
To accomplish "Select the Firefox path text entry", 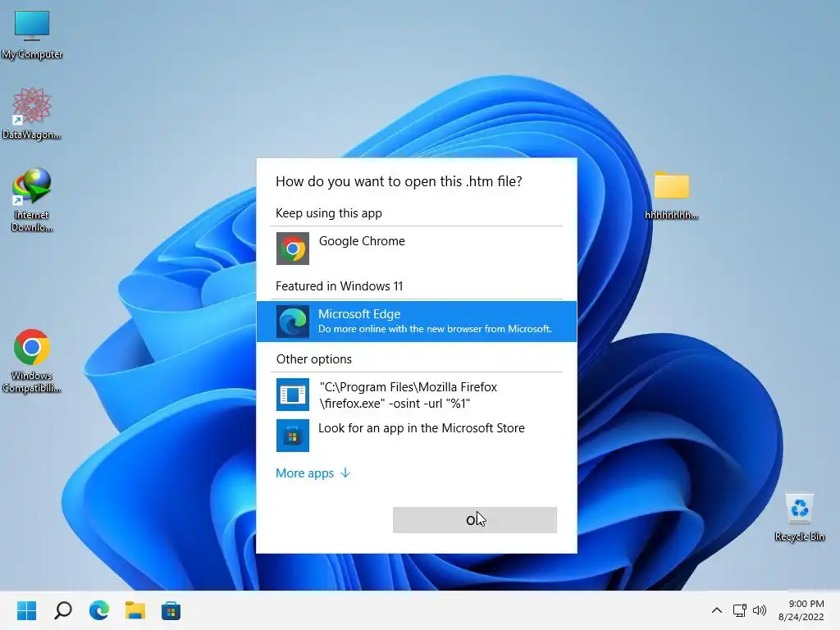I will click(x=409, y=395).
